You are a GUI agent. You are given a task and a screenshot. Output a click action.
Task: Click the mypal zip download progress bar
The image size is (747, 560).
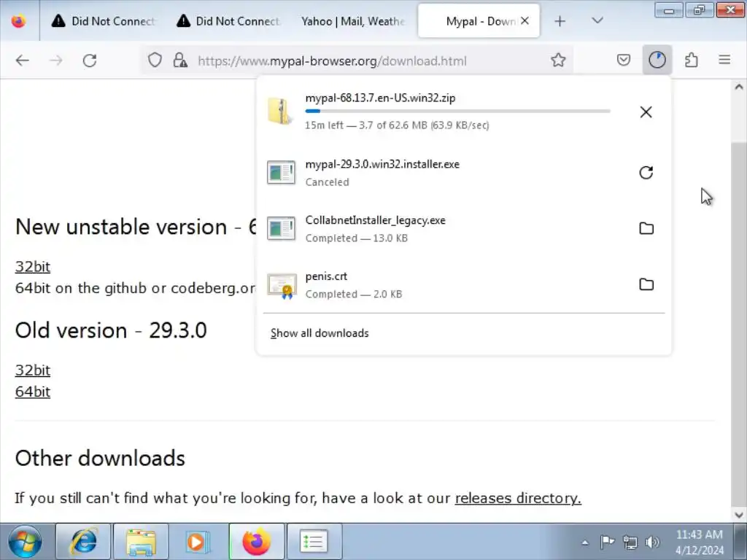457,111
